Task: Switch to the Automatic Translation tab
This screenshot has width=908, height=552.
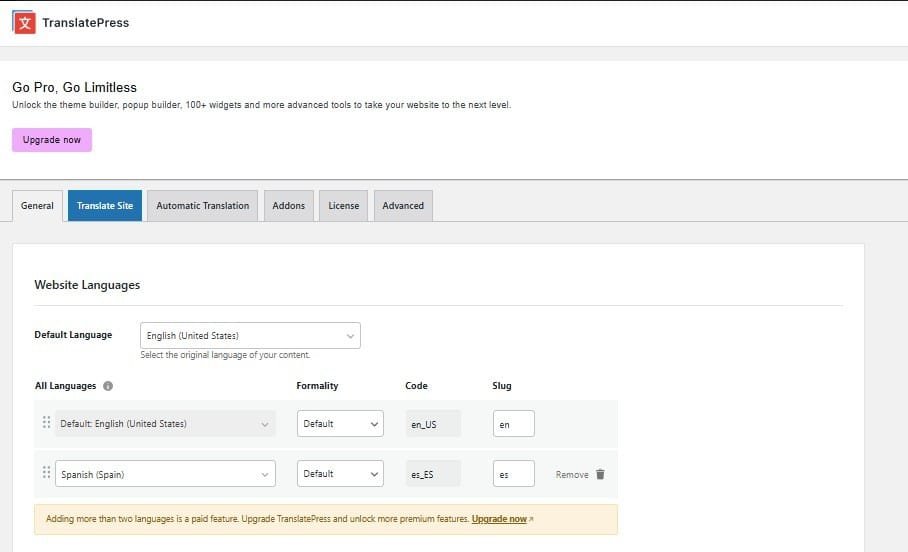Action: coord(203,206)
